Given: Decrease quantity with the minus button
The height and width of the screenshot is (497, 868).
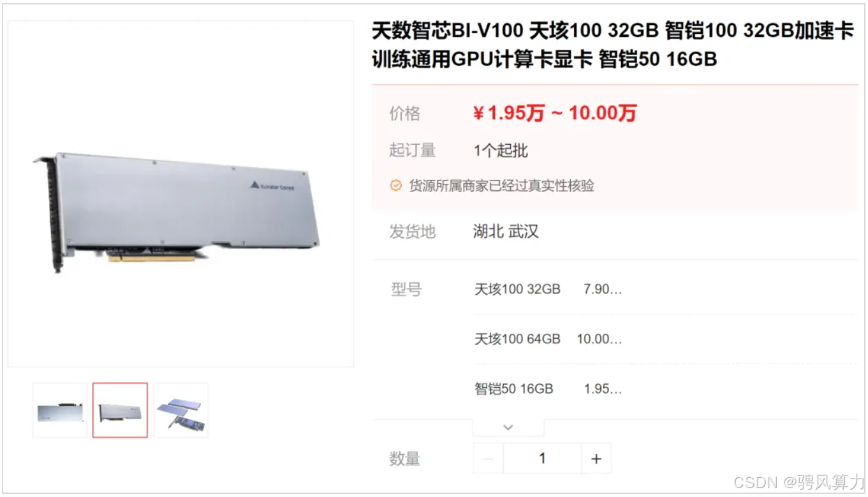Looking at the screenshot, I should coord(489,459).
